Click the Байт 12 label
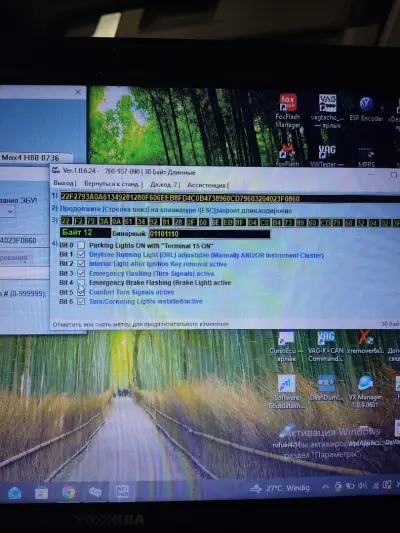 coord(85,233)
